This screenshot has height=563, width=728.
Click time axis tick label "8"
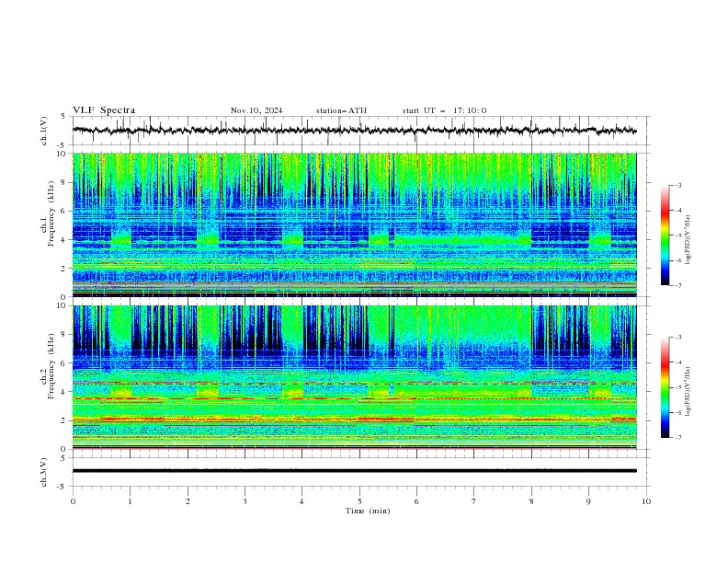(531, 501)
